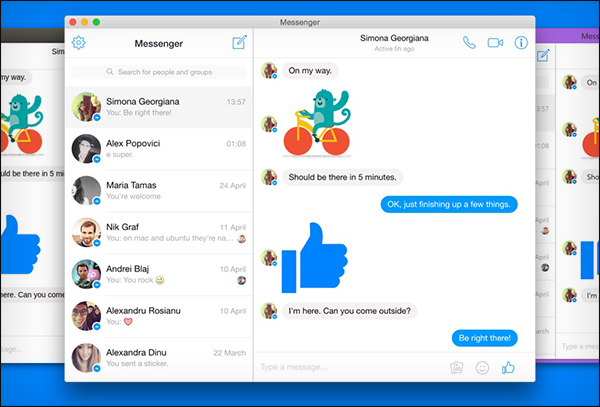This screenshot has height=407, width=600.
Task: Click 'You're welcome' preview text
Action: 134,196
